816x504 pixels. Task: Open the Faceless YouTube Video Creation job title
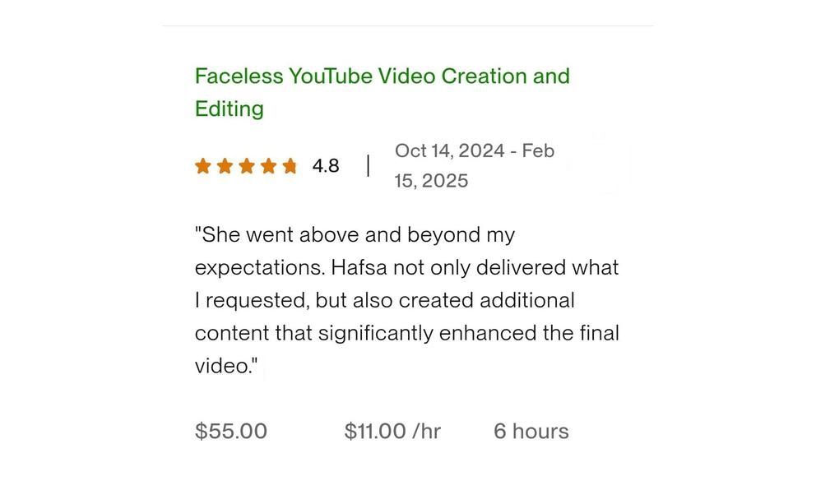382,76
